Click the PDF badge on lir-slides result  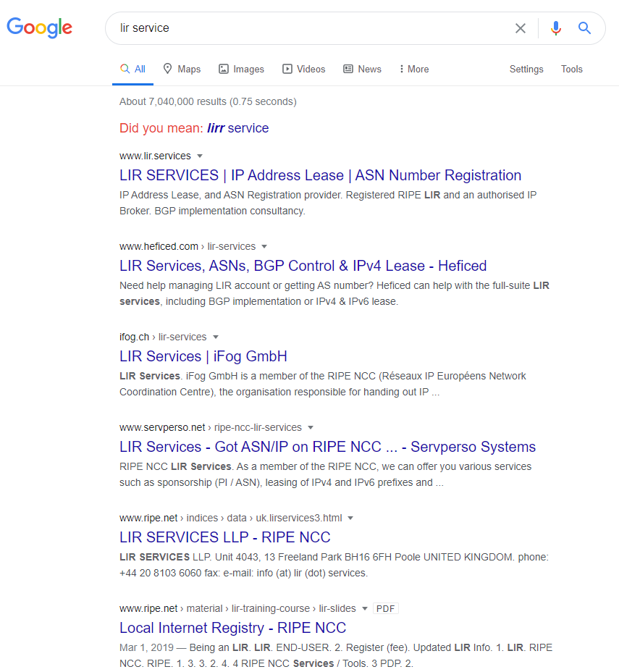pos(386,608)
